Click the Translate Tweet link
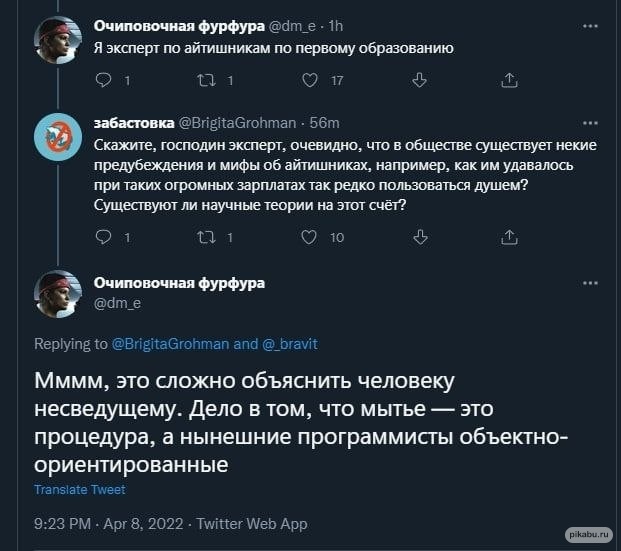Viewport: 621px width, 551px height. 80,490
